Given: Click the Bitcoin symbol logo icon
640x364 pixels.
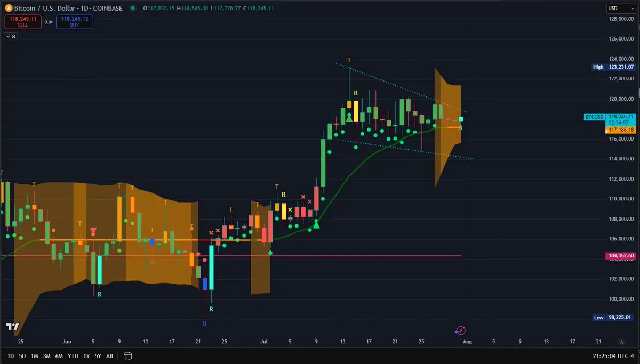Looking at the screenshot, I should point(8,9).
